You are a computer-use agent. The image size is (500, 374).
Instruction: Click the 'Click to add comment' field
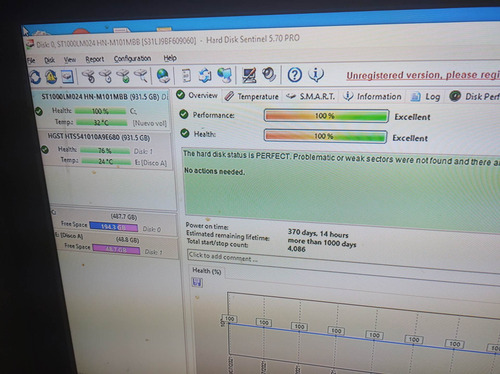[344, 261]
